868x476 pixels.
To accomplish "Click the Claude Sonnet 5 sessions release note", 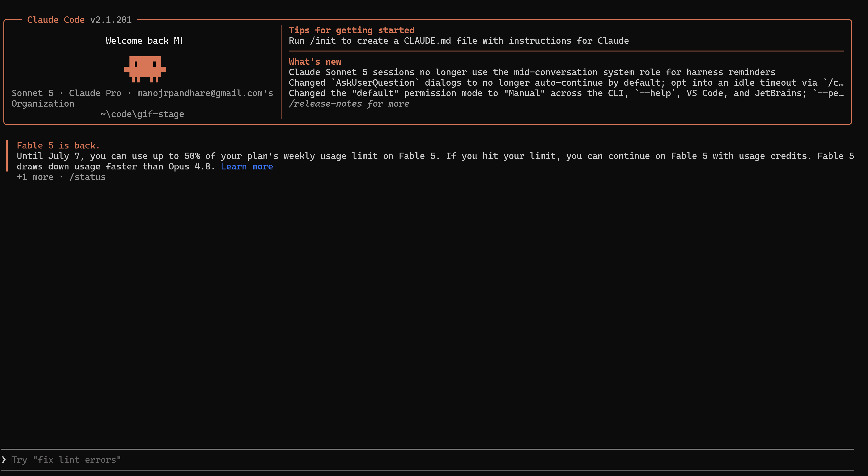I will pyautogui.click(x=532, y=72).
